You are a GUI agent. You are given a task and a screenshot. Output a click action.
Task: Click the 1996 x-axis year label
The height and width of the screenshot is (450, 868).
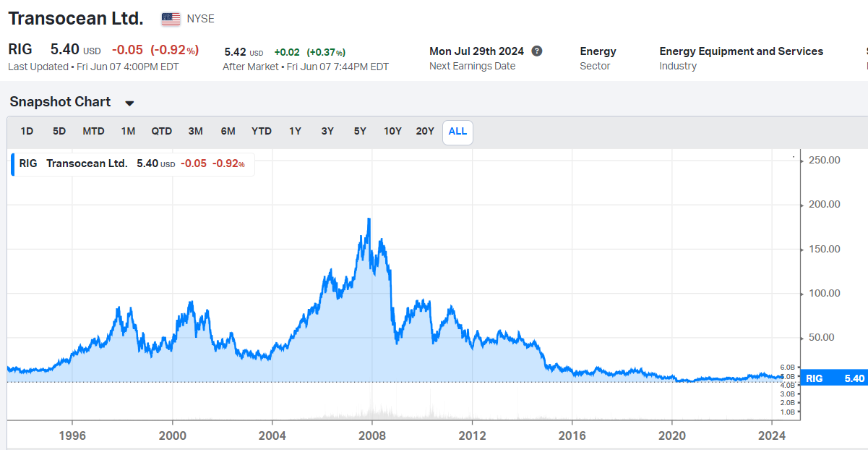pos(72,436)
